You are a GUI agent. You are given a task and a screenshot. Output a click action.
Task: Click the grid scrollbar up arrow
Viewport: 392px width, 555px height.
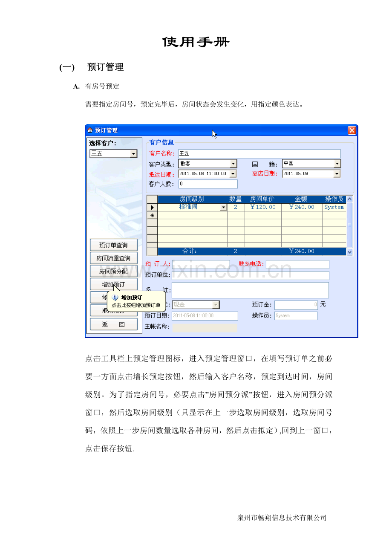pyautogui.click(x=350, y=199)
